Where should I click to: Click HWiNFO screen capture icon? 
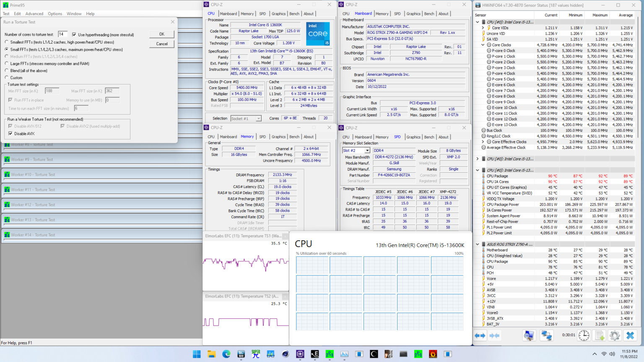point(529,335)
